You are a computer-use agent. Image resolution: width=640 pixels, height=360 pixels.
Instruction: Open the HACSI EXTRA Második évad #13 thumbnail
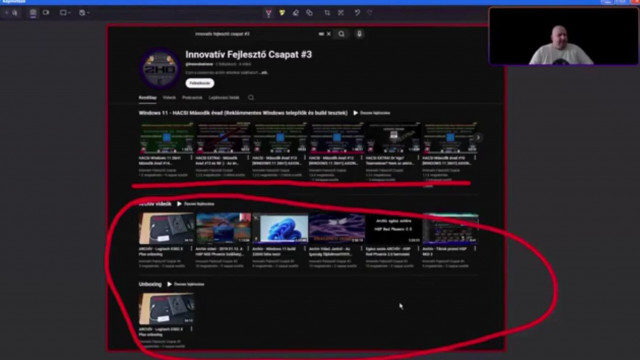[223, 138]
